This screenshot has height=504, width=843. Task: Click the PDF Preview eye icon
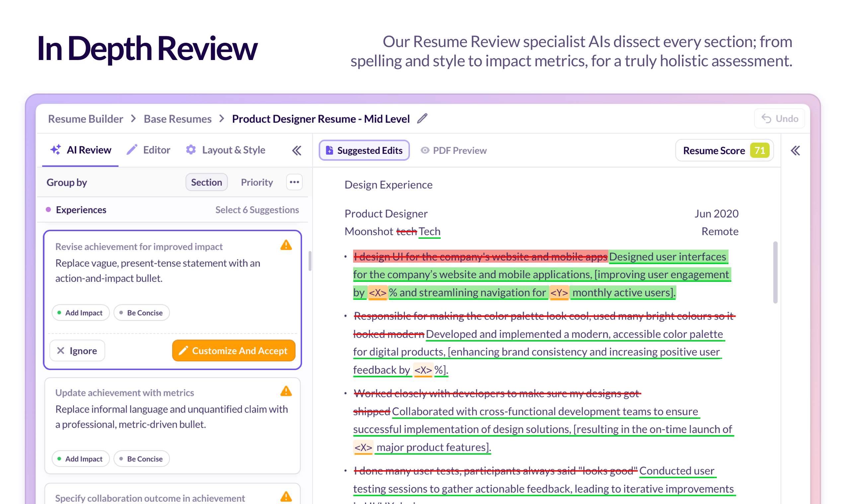point(424,150)
